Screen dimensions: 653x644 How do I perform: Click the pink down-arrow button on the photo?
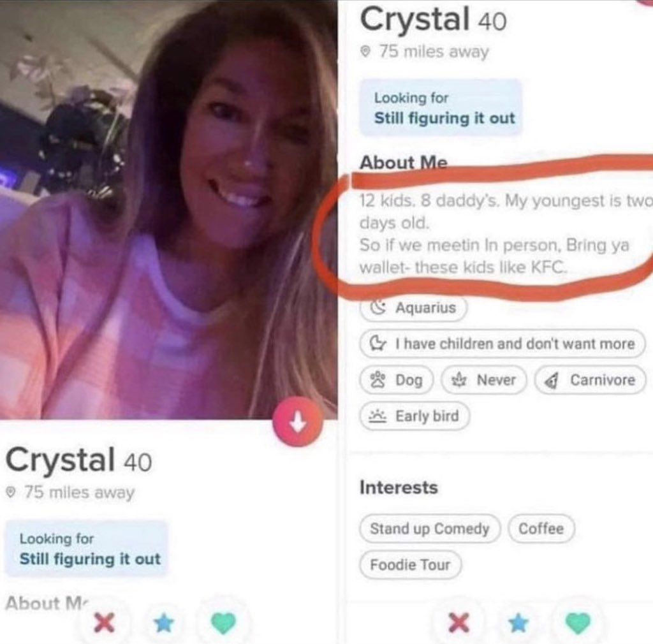coord(298,421)
